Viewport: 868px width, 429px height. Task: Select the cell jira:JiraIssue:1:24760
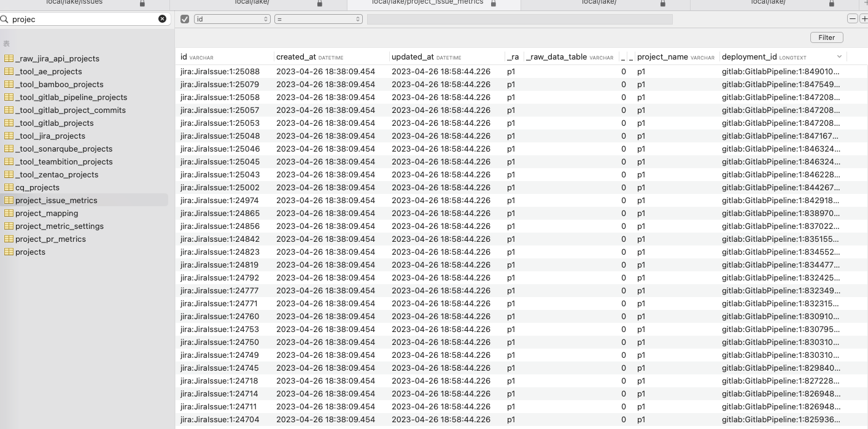tap(220, 316)
